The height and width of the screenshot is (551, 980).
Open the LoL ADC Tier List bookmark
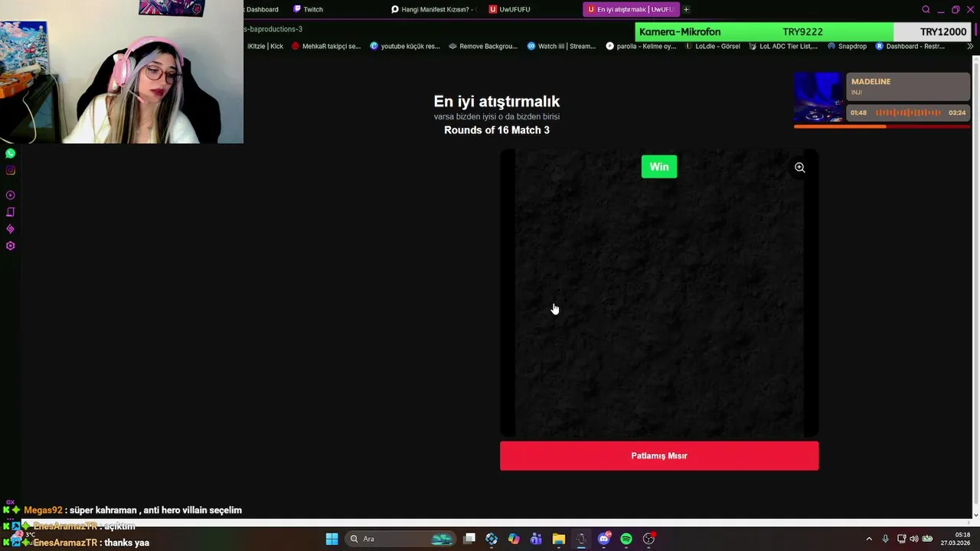pos(782,46)
